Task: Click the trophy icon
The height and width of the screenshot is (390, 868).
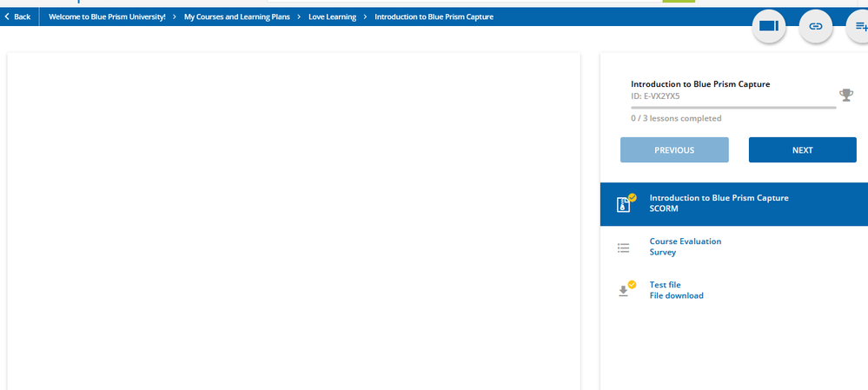Action: (x=846, y=96)
